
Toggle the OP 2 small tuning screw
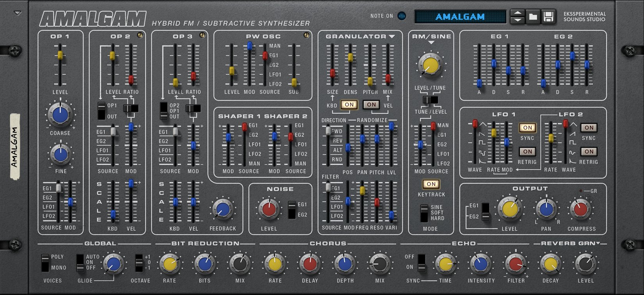(x=140, y=35)
